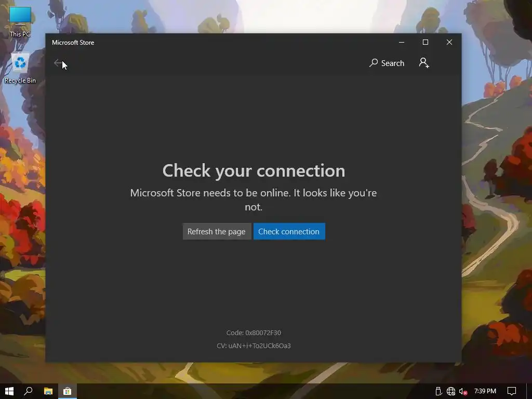Minimize the Microsoft Store window
The width and height of the screenshot is (532, 399).
(402, 42)
